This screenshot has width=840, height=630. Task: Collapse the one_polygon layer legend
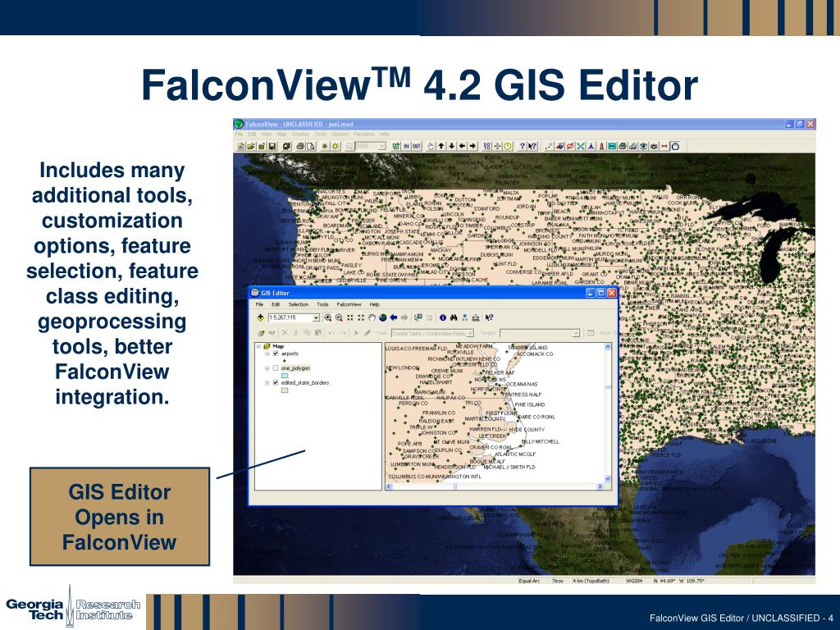267,368
